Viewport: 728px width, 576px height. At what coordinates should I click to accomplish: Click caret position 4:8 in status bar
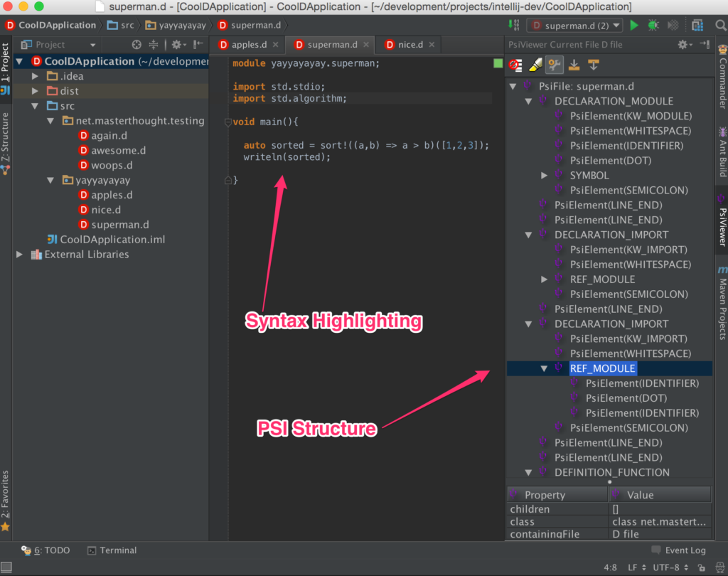(x=610, y=567)
